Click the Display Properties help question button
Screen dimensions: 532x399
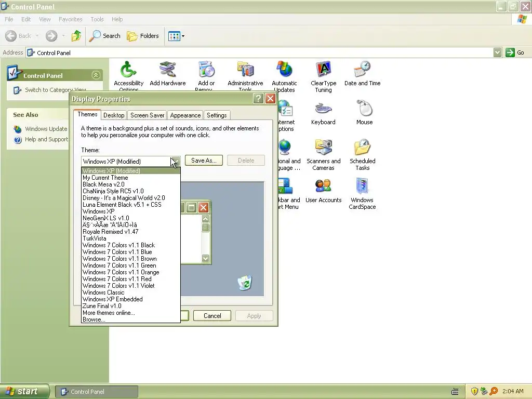(258, 99)
